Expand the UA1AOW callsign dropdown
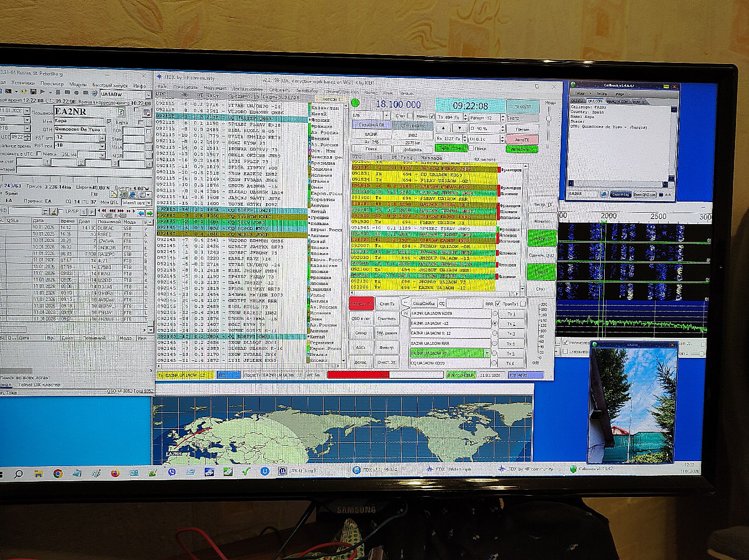Screen dimensions: 749x560 (148, 94)
